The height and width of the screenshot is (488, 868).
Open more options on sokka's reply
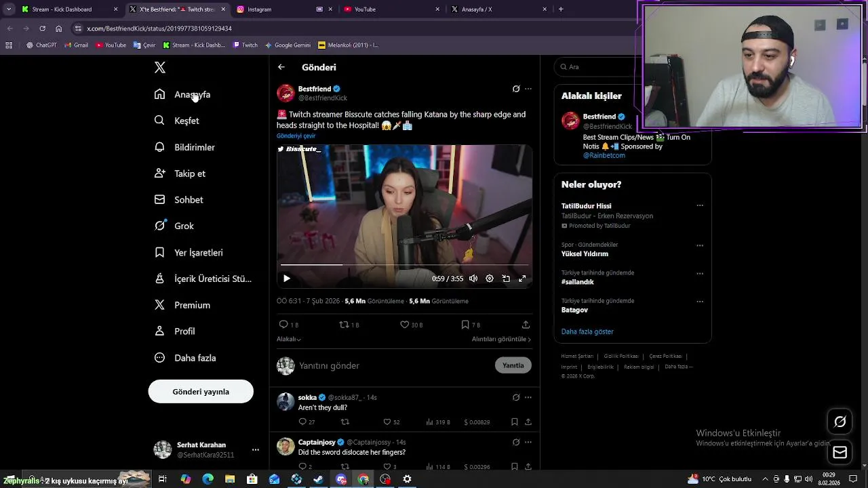(x=528, y=397)
